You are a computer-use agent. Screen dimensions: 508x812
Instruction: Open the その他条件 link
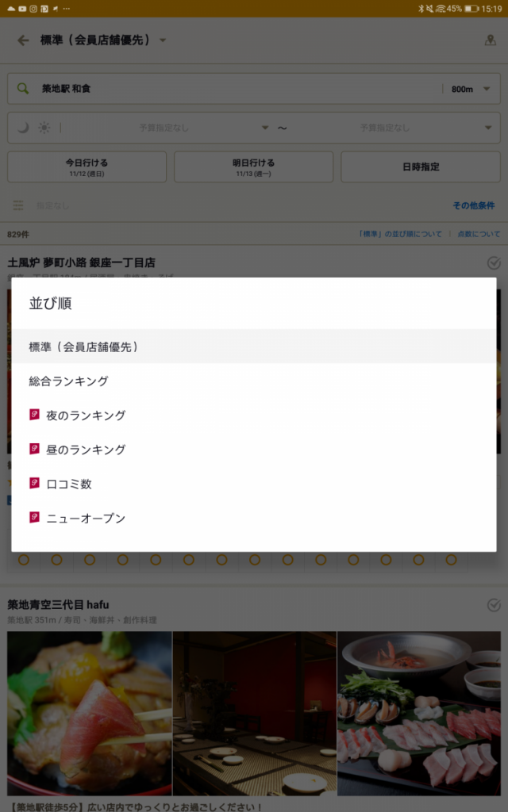coord(473,205)
